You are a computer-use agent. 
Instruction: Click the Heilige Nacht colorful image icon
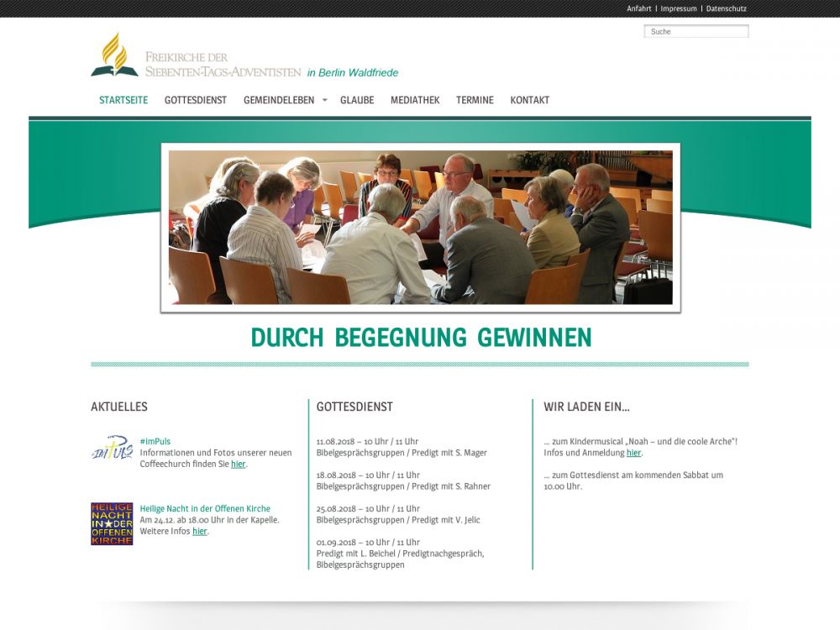[112, 524]
